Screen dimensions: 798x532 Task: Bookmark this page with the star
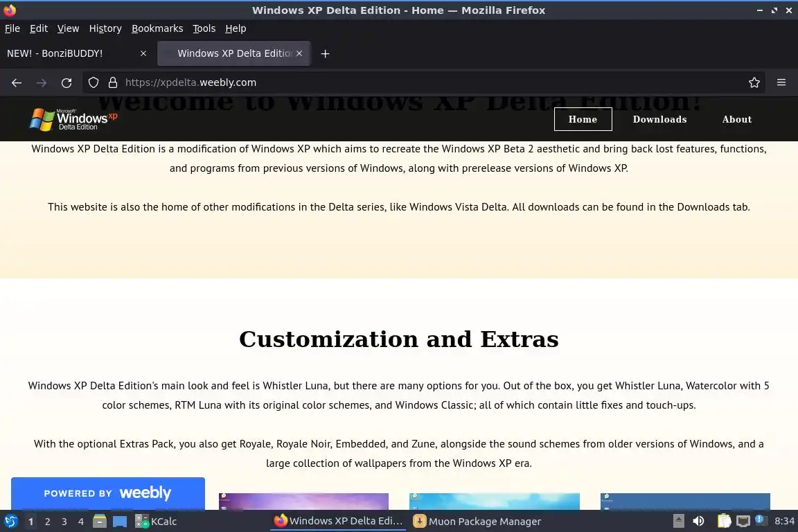click(754, 82)
